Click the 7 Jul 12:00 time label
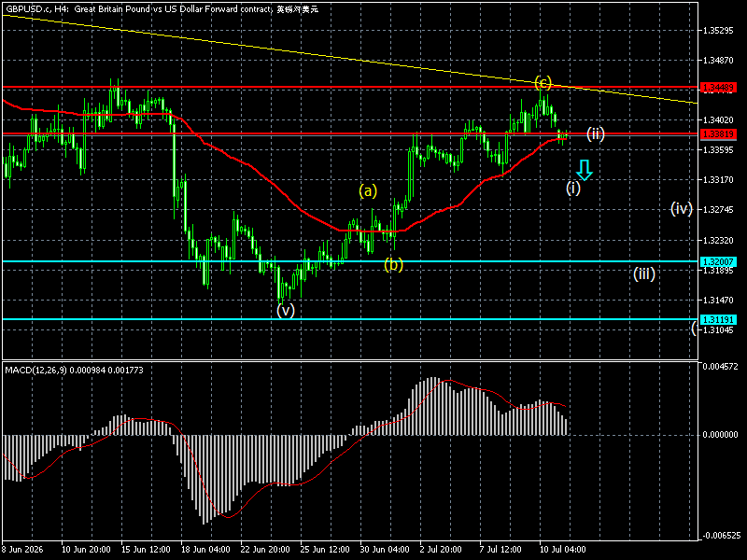 (x=500, y=550)
